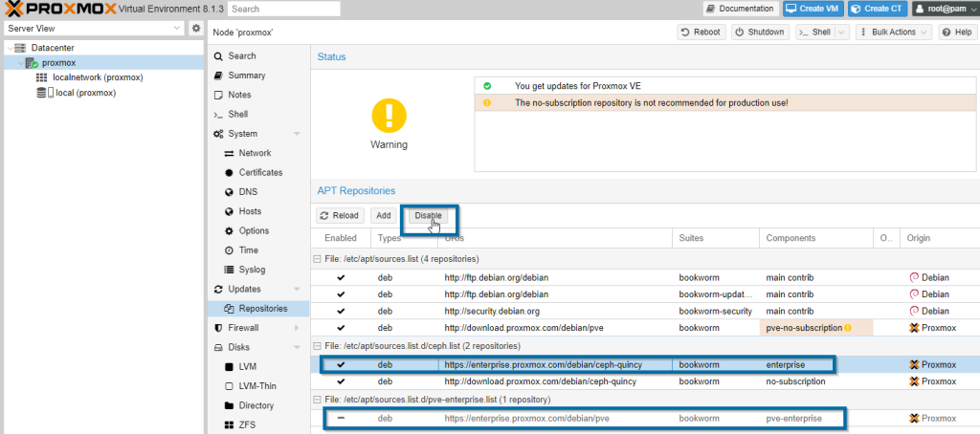The image size is (980, 434).
Task: Collapse the Updates menu section
Action: [x=297, y=289]
